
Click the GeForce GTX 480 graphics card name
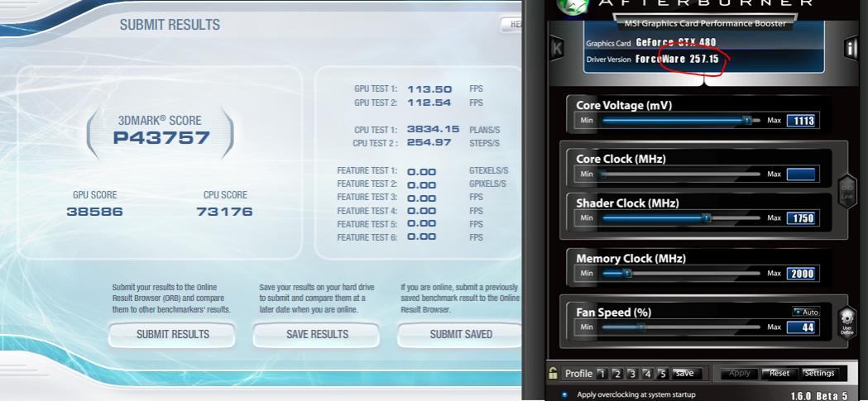pos(676,42)
